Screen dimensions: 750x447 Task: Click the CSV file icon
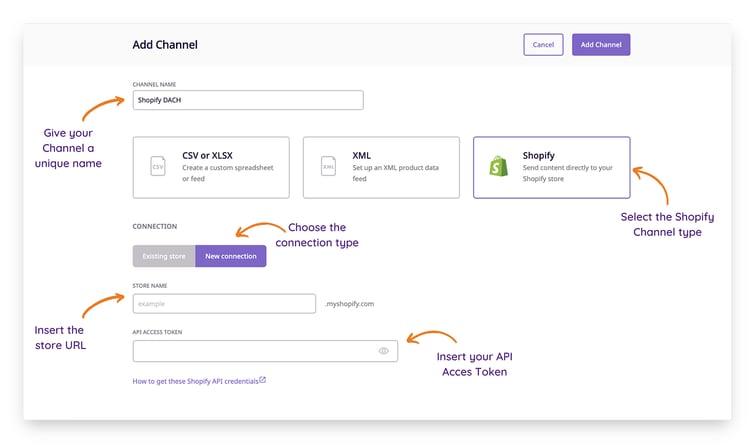[158, 166]
